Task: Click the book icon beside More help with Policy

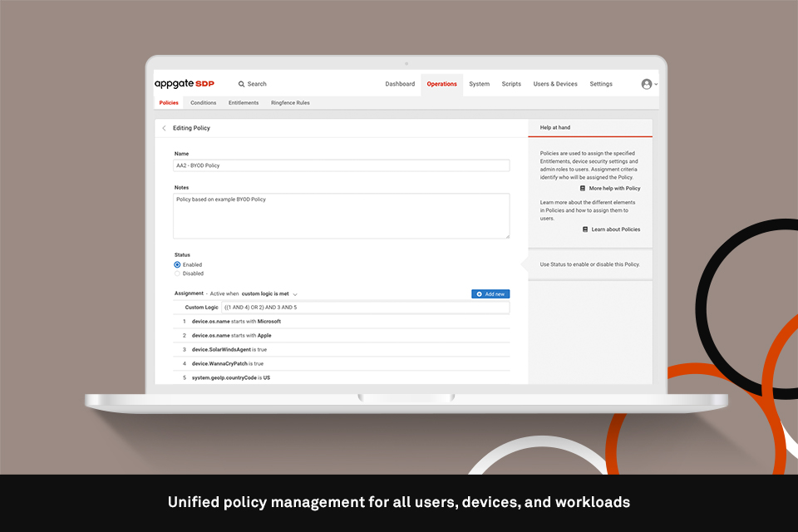Action: pos(582,189)
